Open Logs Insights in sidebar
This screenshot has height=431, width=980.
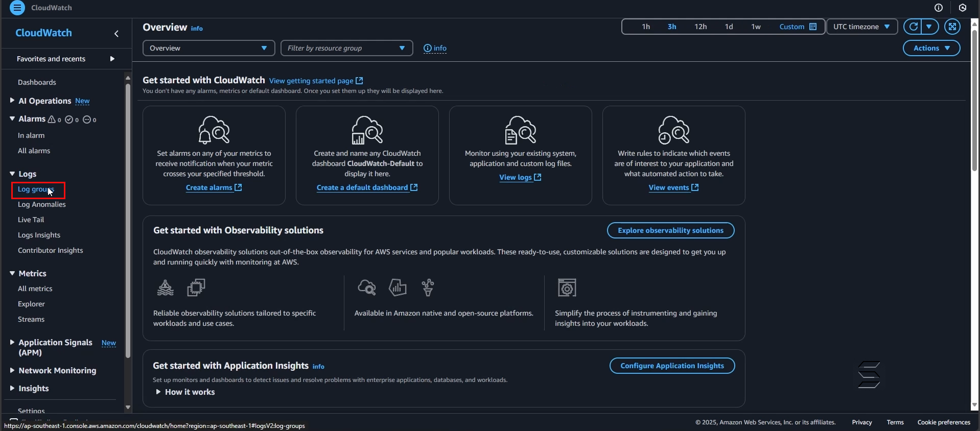coord(39,235)
